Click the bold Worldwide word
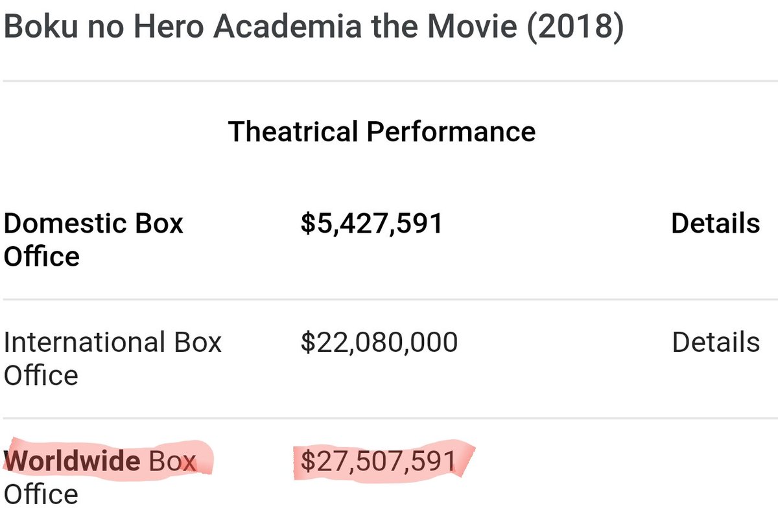778x532 pixels. pyautogui.click(x=72, y=461)
